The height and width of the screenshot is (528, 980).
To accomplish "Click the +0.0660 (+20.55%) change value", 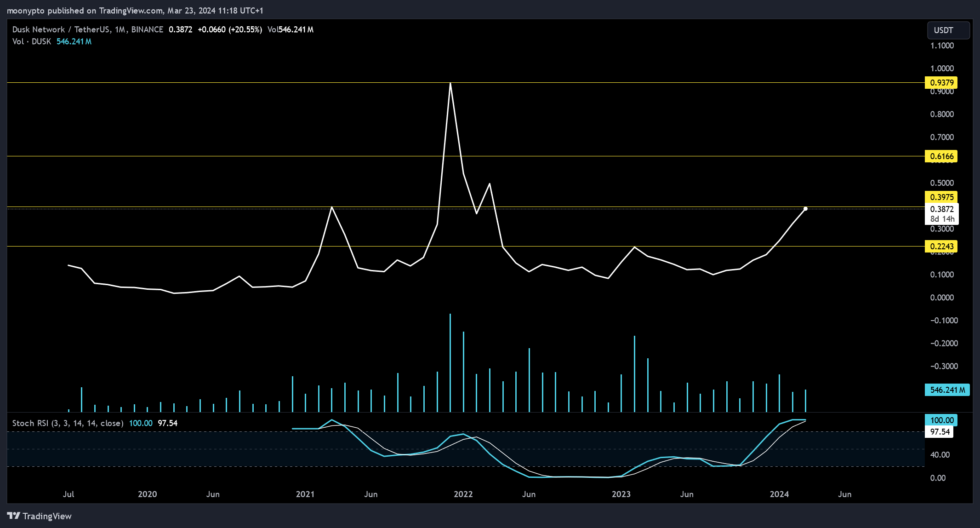I will pyautogui.click(x=230, y=29).
